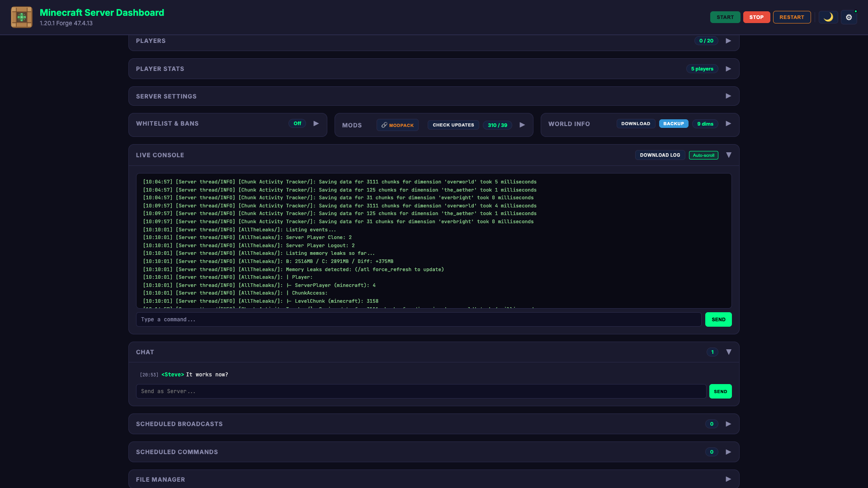Expand the Server Settings panel
This screenshot has height=488, width=868.
(728, 96)
